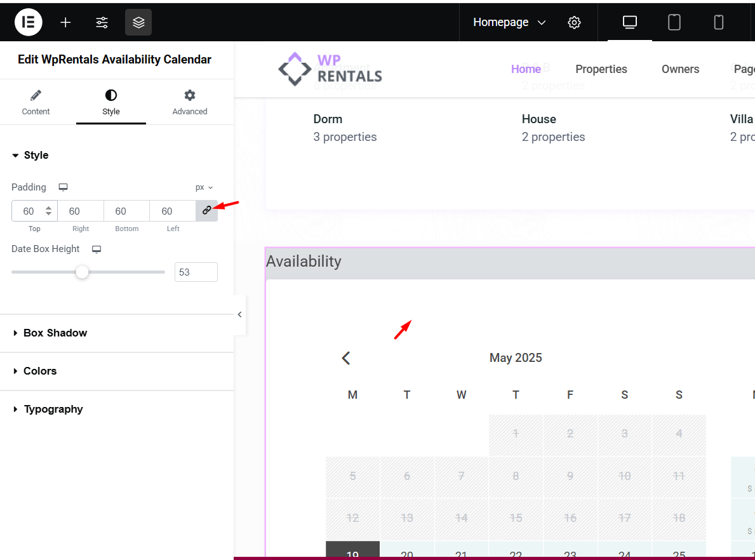Click the Properties navigation link

tap(601, 69)
